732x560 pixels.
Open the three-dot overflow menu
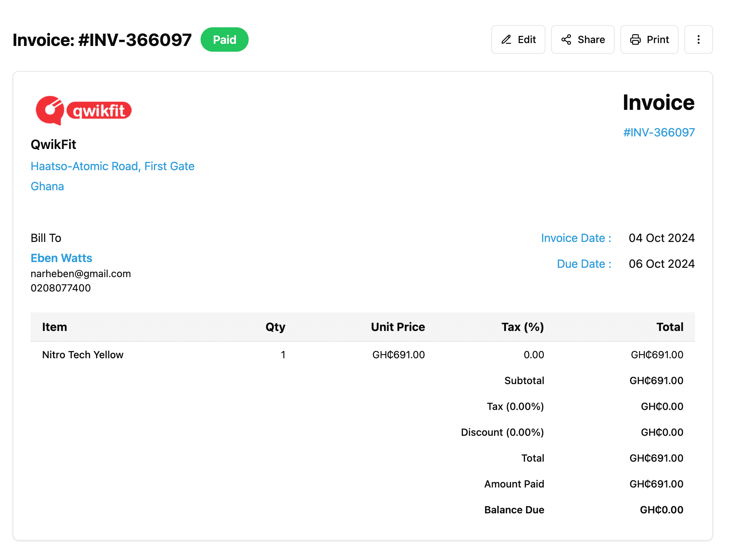coord(698,39)
